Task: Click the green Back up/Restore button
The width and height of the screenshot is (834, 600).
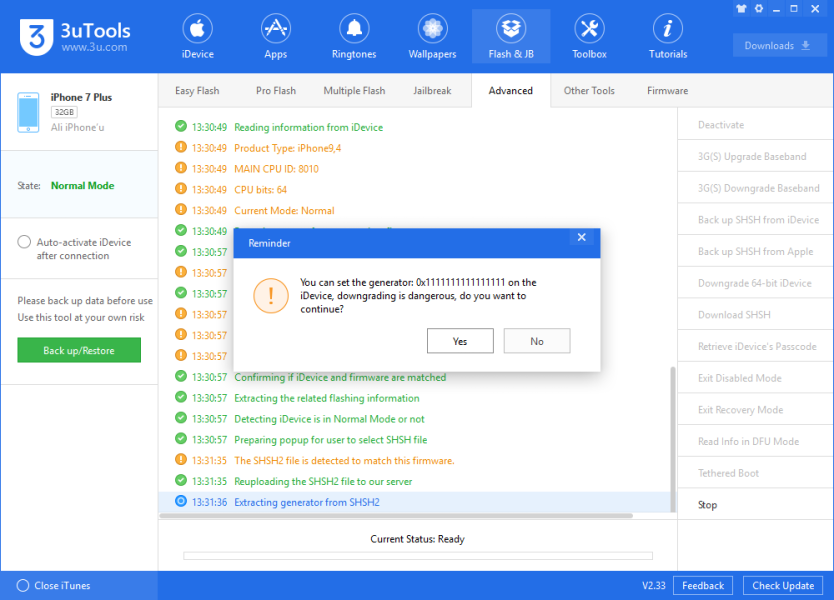Action: click(x=79, y=350)
